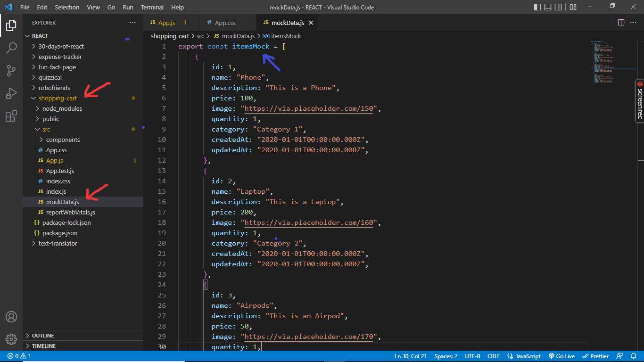Open the Go menu
This screenshot has height=362, width=644.
click(111, 7)
